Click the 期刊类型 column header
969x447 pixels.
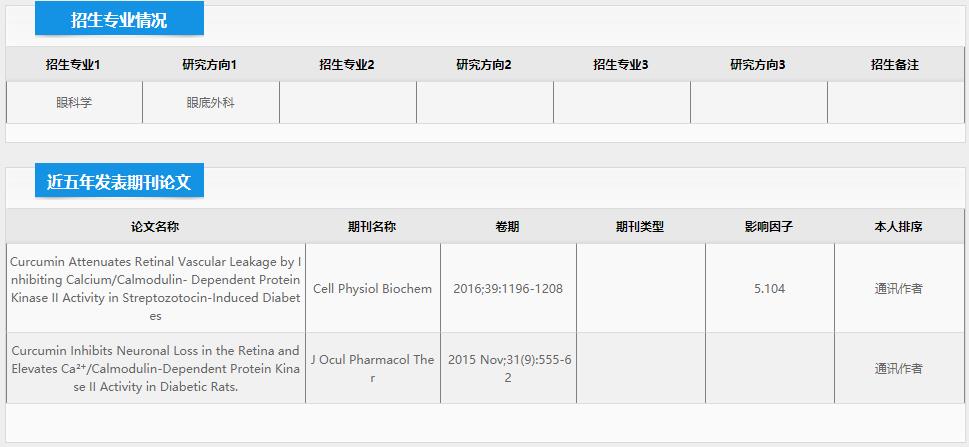pyautogui.click(x=640, y=227)
